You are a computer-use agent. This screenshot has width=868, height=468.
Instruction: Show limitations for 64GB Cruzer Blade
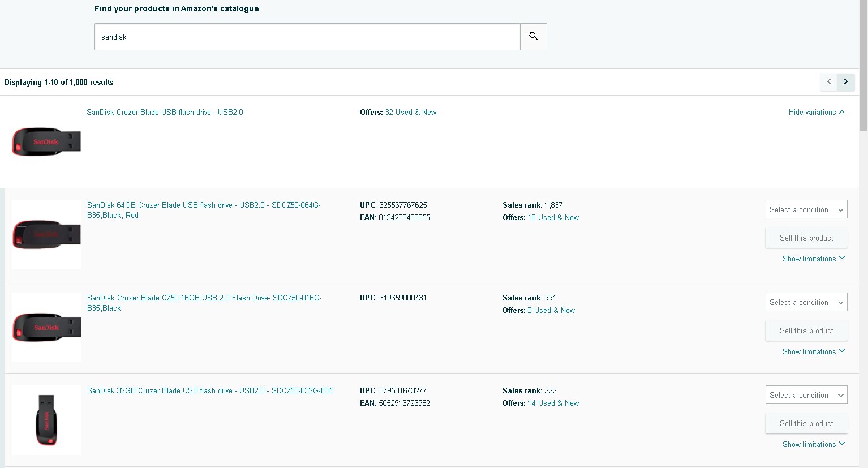coord(814,259)
